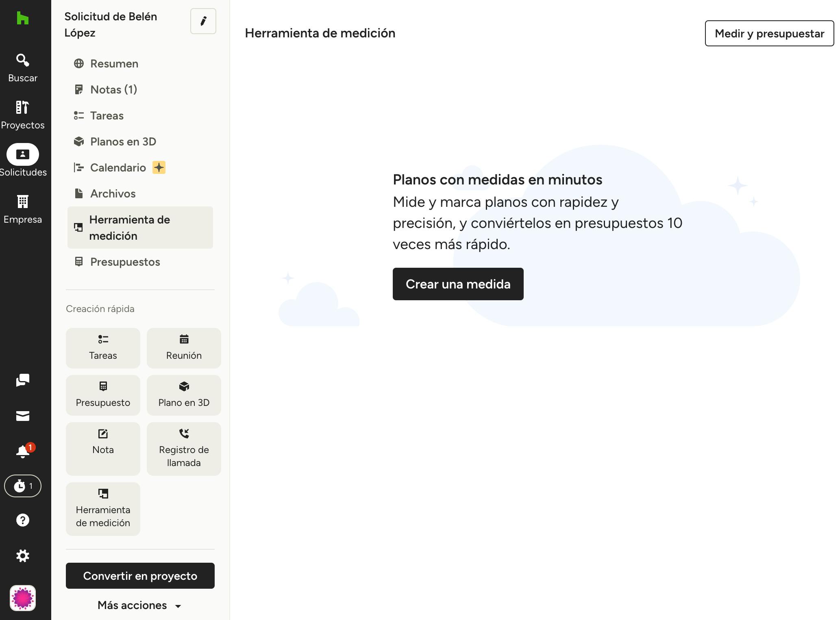Viewport: 840px width, 620px height.
Task: Open the notifications bell
Action: 22,451
